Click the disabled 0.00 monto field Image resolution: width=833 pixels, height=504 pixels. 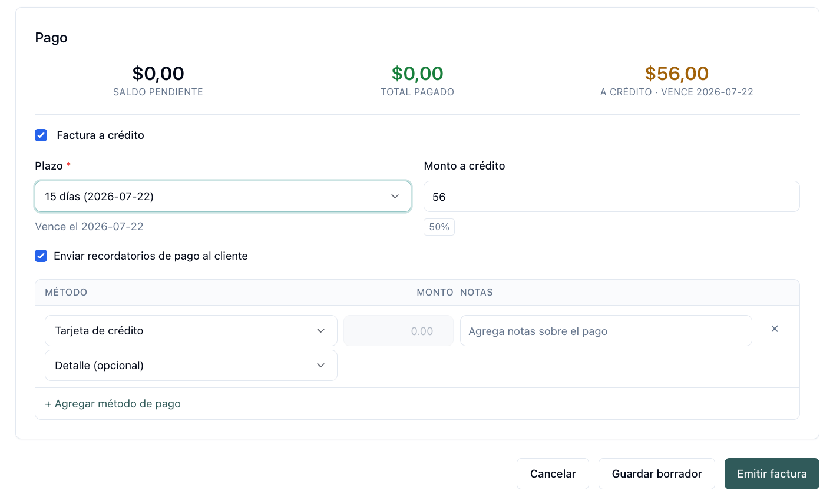(x=398, y=331)
